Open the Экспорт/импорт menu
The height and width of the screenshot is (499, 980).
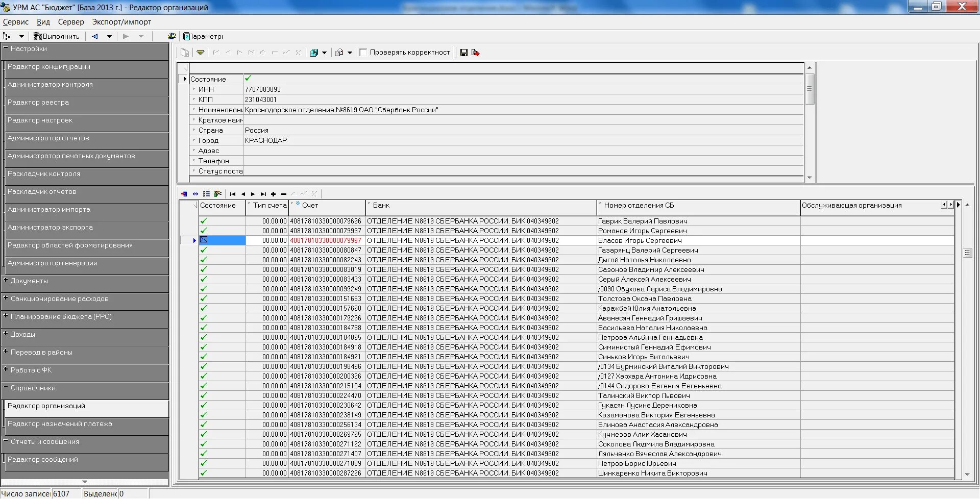(121, 22)
